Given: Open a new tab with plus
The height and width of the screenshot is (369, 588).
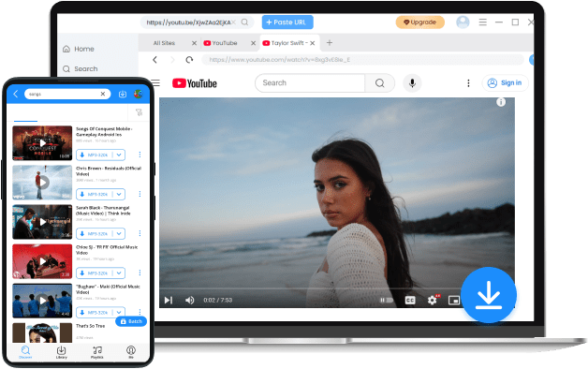Looking at the screenshot, I should coord(330,43).
